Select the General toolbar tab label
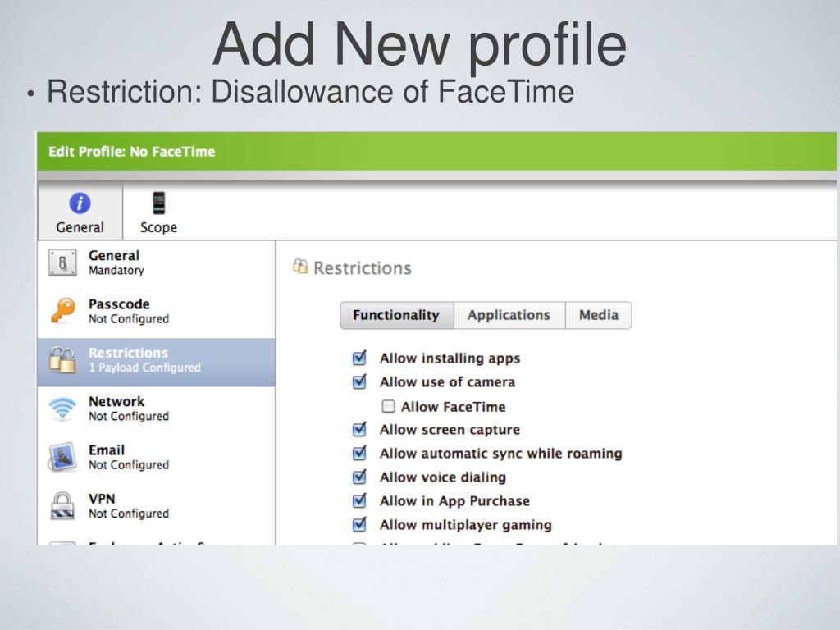 click(x=80, y=227)
